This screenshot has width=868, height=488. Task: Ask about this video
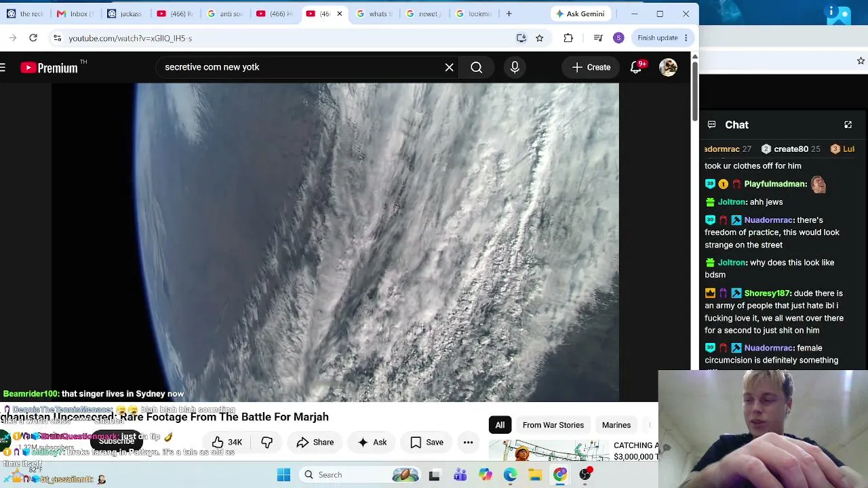372,443
